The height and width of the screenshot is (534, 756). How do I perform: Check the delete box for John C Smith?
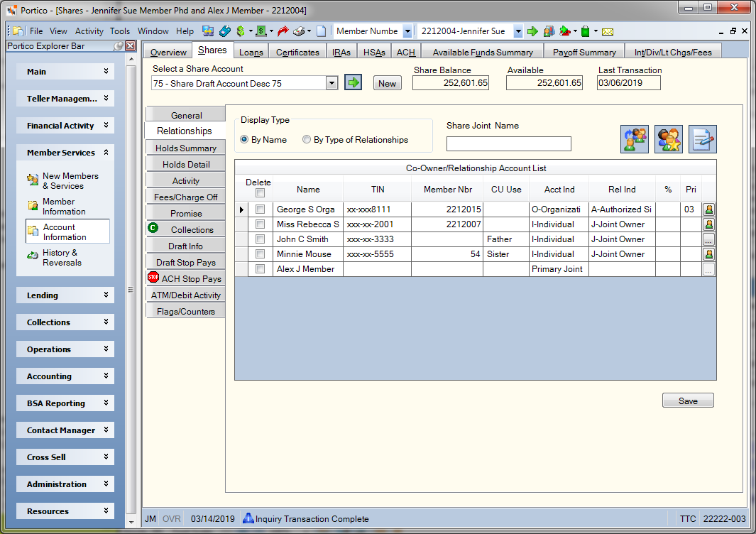(x=260, y=239)
